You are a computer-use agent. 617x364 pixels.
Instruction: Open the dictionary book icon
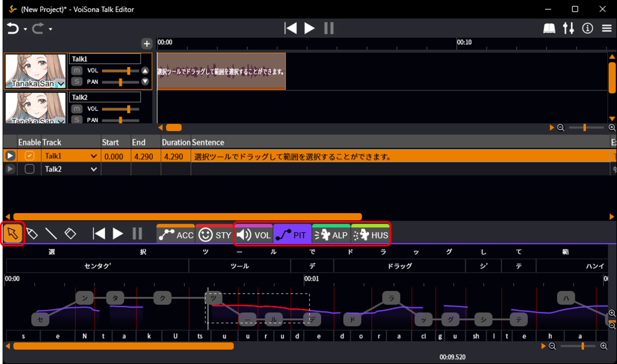click(x=549, y=29)
